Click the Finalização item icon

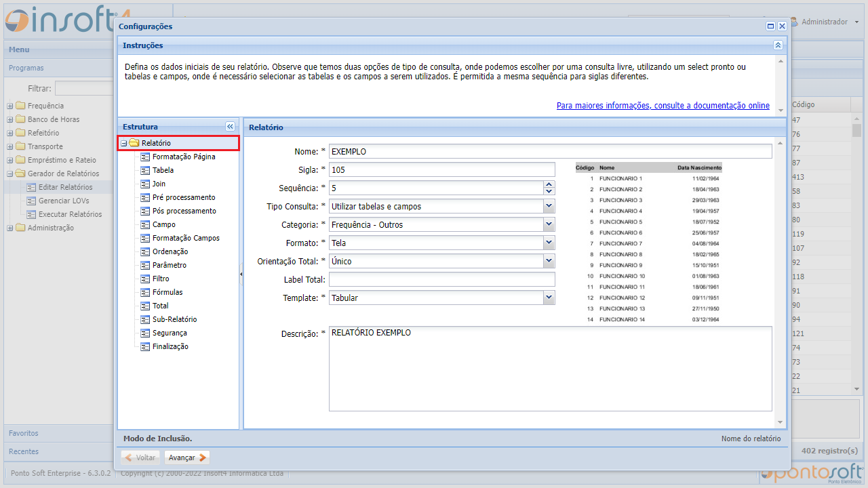tap(145, 346)
